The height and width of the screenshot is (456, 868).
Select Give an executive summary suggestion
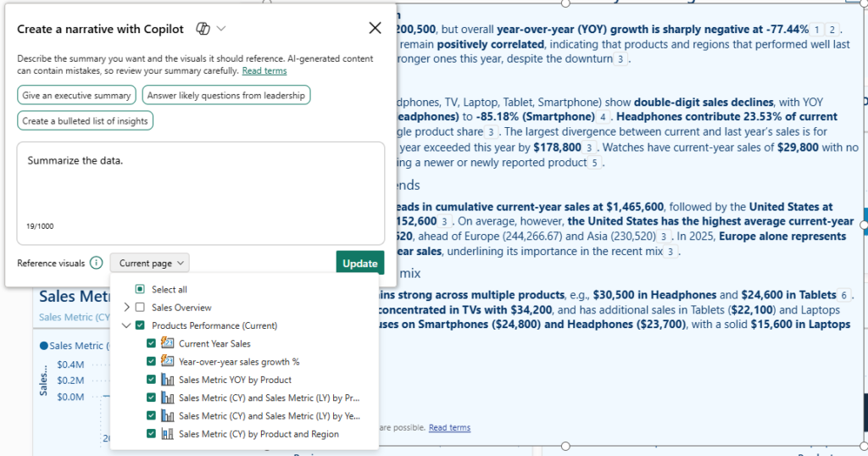pyautogui.click(x=76, y=95)
